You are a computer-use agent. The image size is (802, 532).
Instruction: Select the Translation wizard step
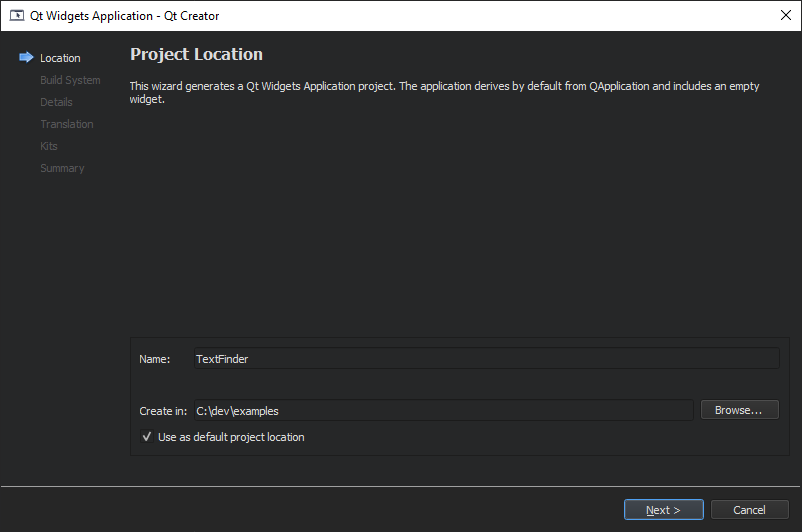(66, 124)
